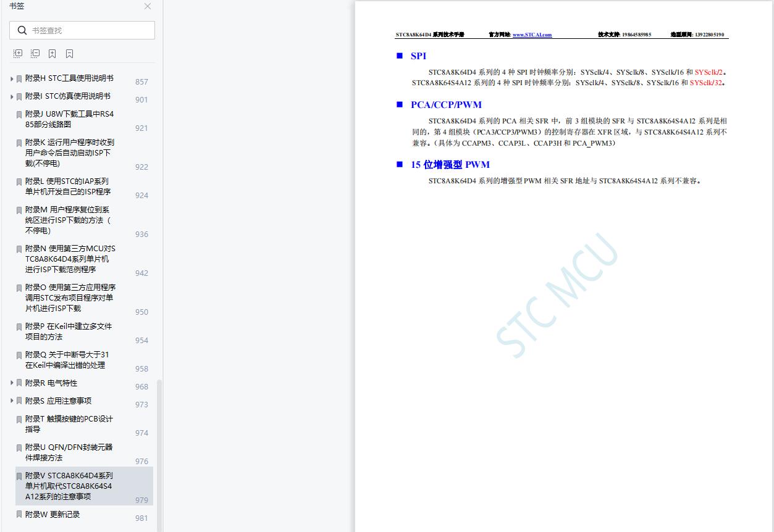Image resolution: width=774 pixels, height=532 pixels.
Task: Click bookmark icon beside 附录P
Action: pos(19,327)
